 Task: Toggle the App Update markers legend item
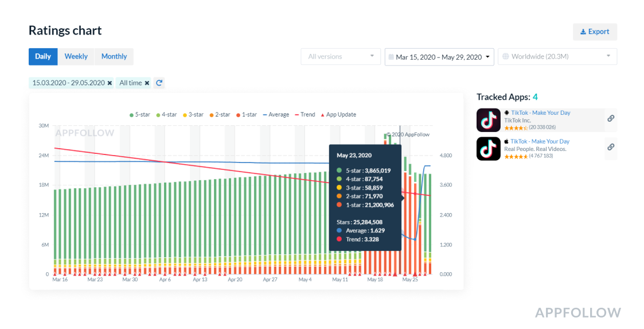tap(338, 115)
